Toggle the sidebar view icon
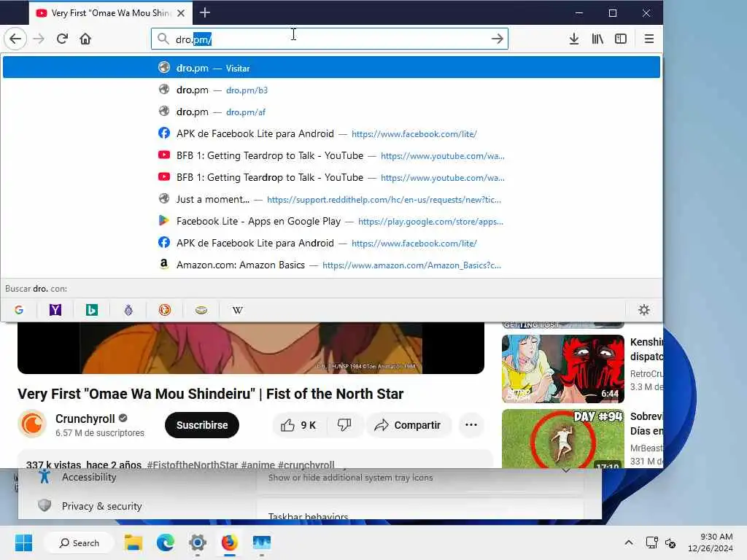 click(x=621, y=39)
